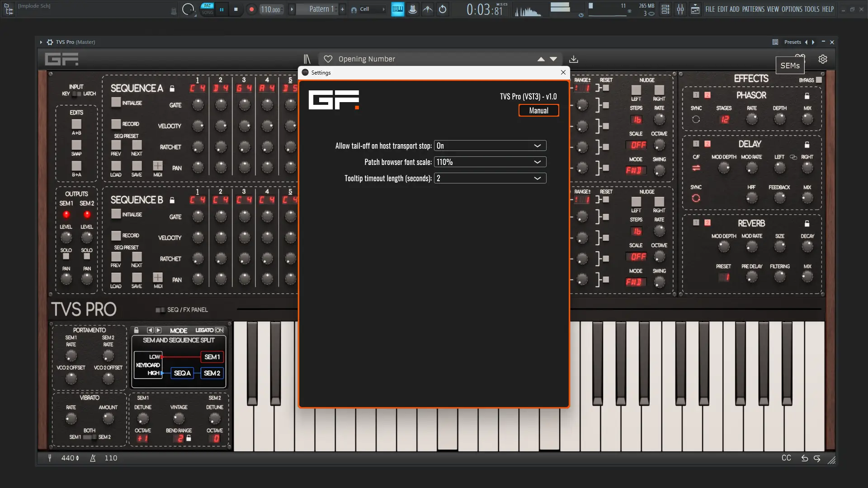This screenshot has height=488, width=868.
Task: Click the Sequence A lock icon
Action: [172, 89]
